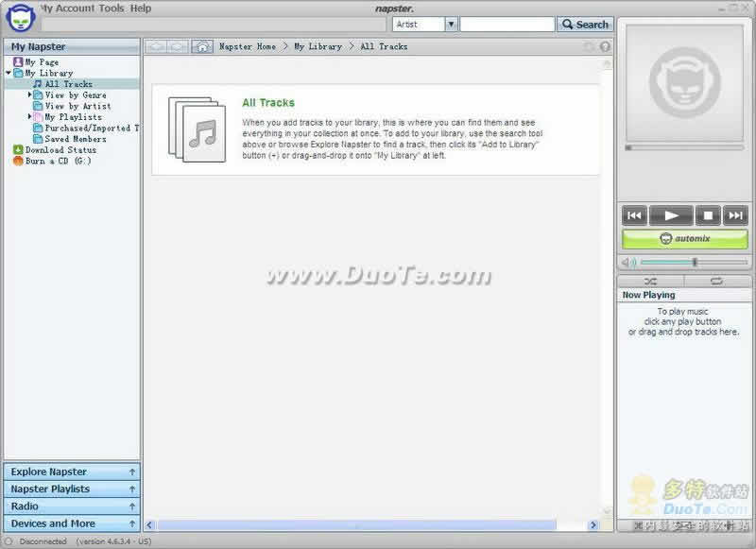Image resolution: width=756 pixels, height=549 pixels.
Task: Click the forward navigation arrow
Action: pyautogui.click(x=178, y=46)
